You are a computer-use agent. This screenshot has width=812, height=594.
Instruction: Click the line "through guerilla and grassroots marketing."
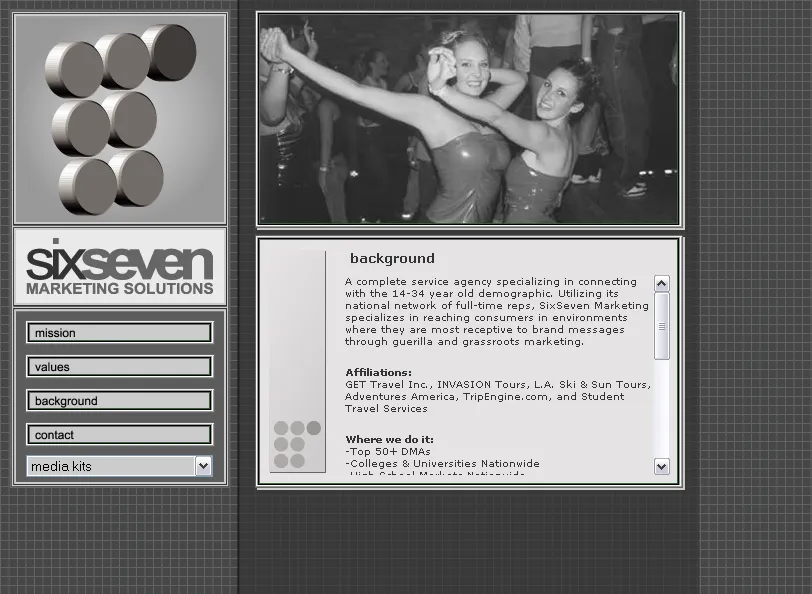[x=465, y=342]
